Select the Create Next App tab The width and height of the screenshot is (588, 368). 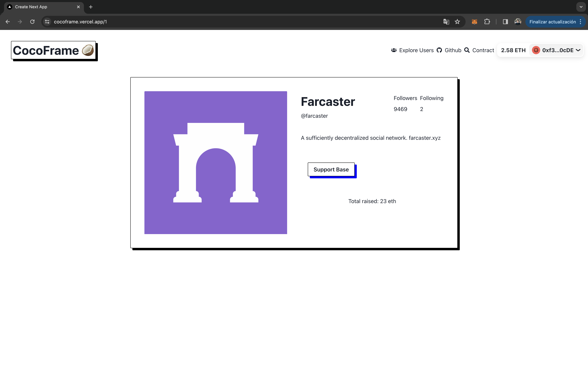(x=44, y=7)
